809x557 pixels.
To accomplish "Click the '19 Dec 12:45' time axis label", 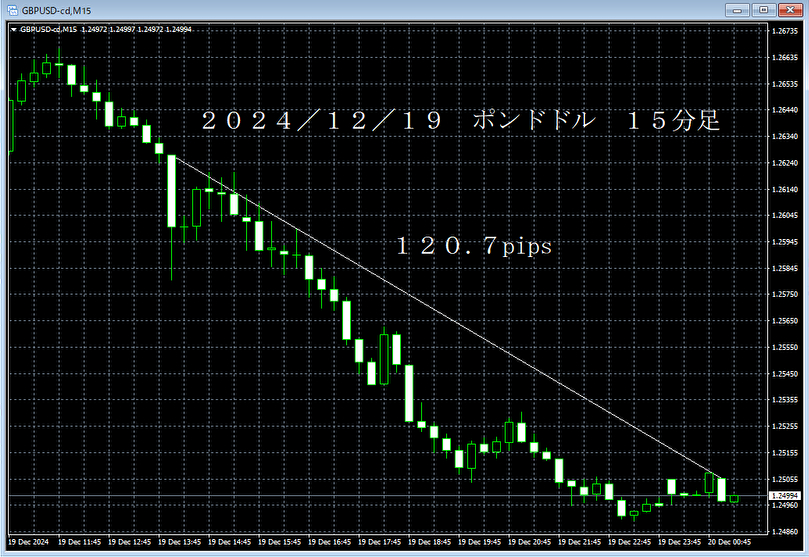I will click(x=130, y=542).
